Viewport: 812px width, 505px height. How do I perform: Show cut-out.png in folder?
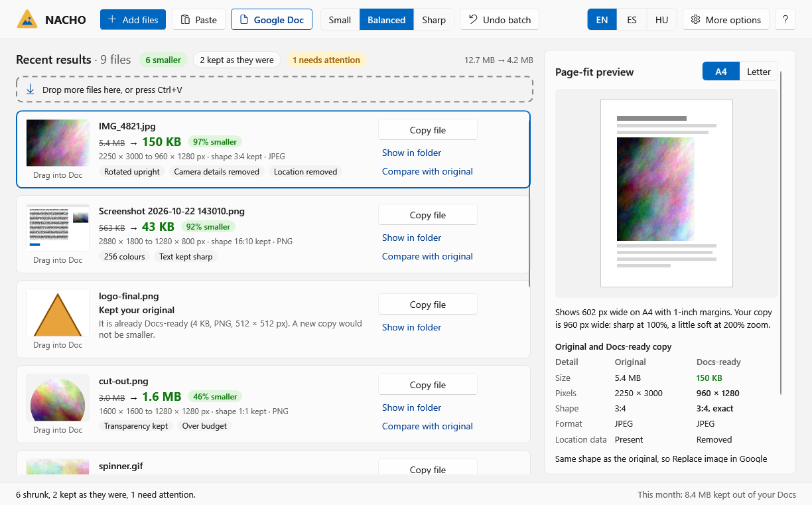tap(411, 407)
